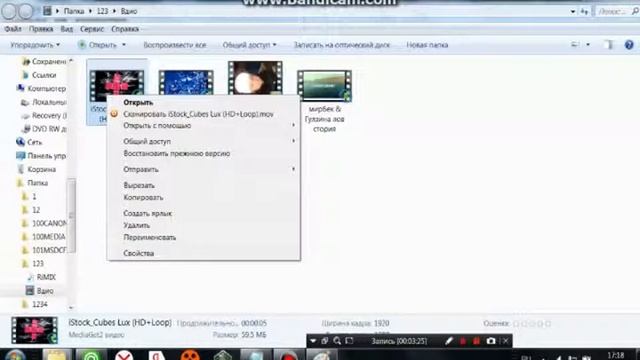Click 123 in the address breadcrumb
This screenshot has width=640, height=360.
102,11
